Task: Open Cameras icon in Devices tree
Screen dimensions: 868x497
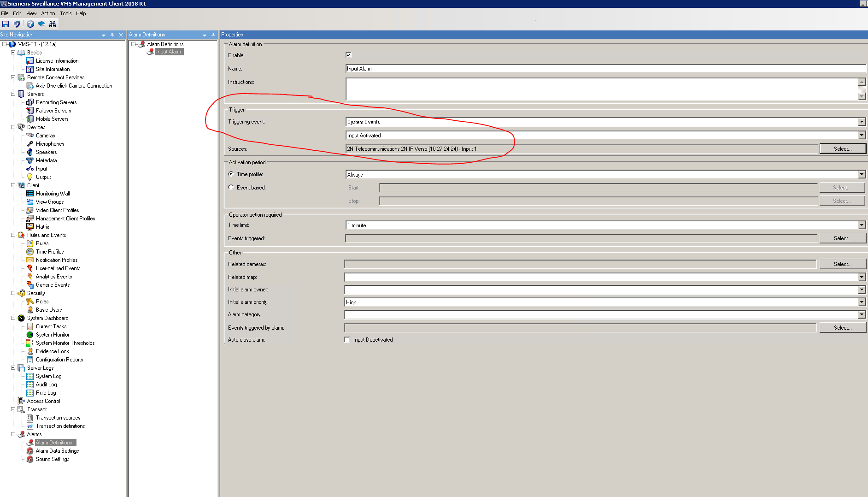Action: [30, 136]
